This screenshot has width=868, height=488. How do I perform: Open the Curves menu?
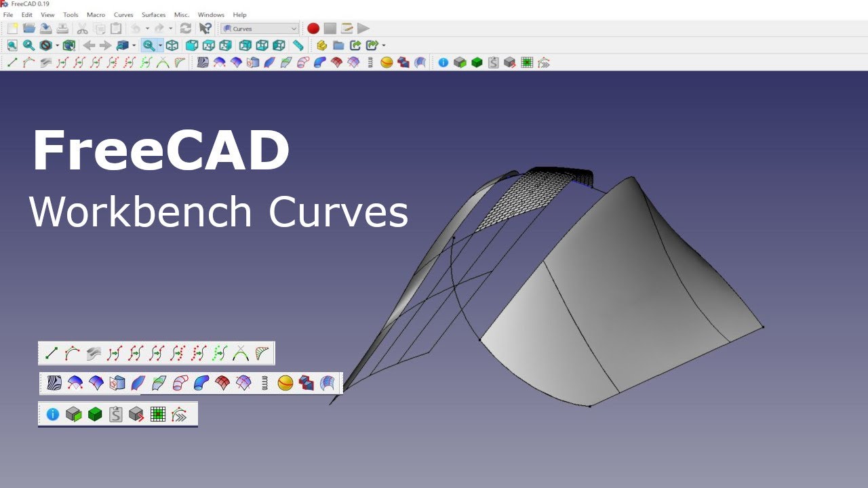123,14
